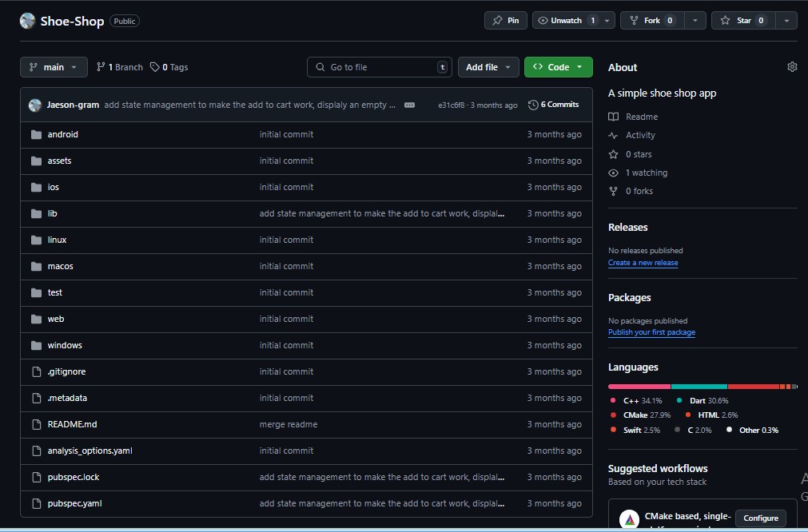
Task: Click the analysis_options.yaml file icon
Action: coord(36,451)
